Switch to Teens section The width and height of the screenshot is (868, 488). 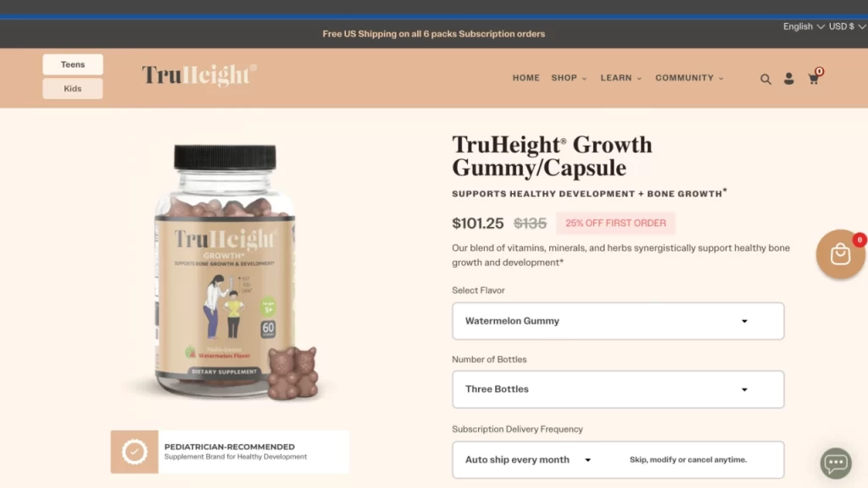point(73,64)
